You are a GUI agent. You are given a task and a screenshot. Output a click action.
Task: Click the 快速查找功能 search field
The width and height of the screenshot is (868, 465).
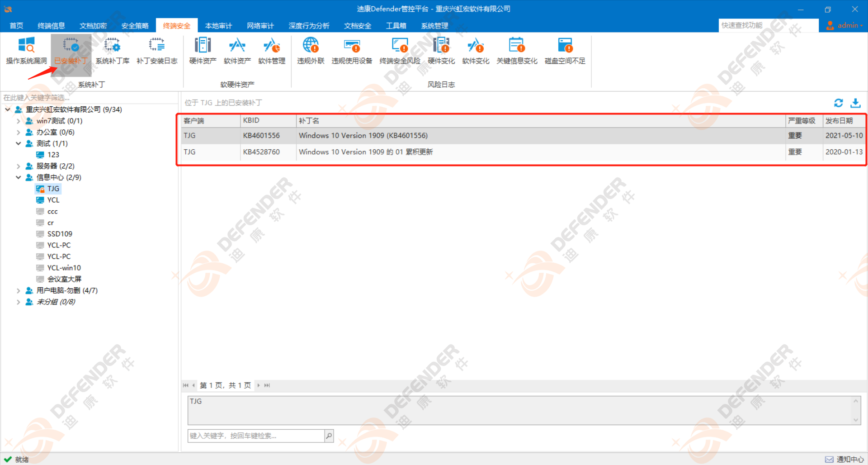(x=768, y=25)
